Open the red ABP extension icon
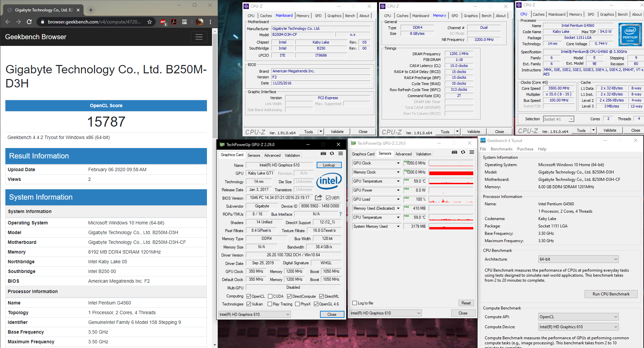This screenshot has width=644, height=348. point(163,22)
